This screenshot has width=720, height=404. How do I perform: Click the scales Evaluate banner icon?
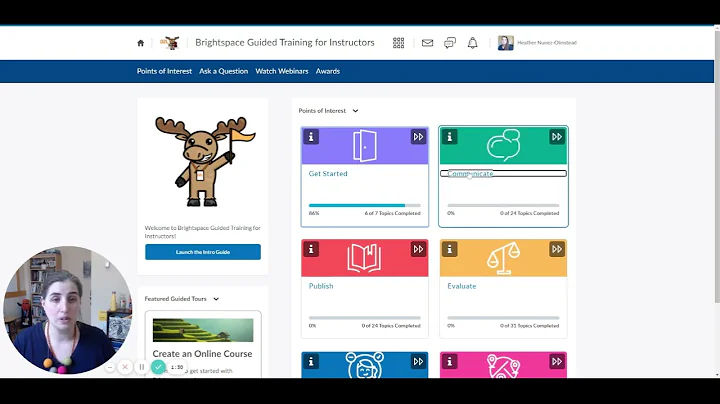point(503,258)
